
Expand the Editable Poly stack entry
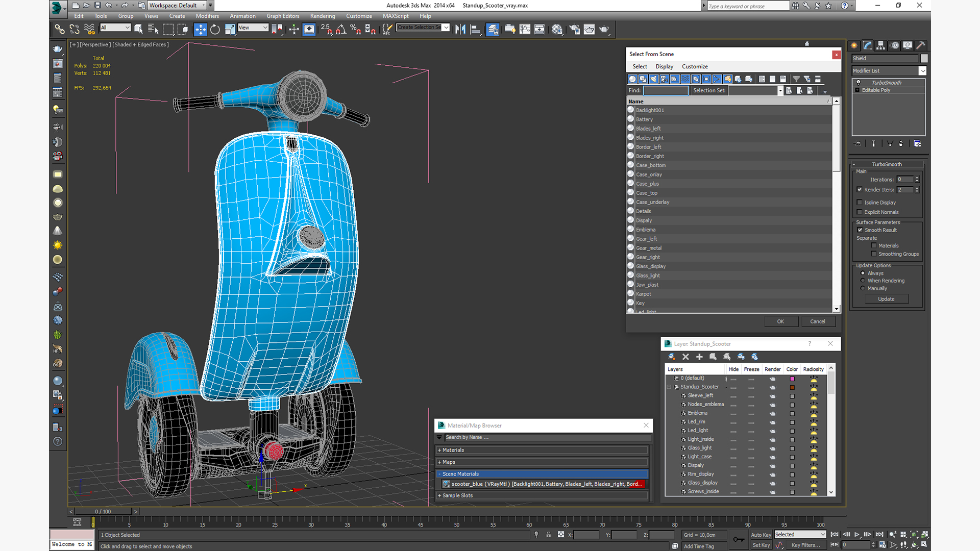857,90
